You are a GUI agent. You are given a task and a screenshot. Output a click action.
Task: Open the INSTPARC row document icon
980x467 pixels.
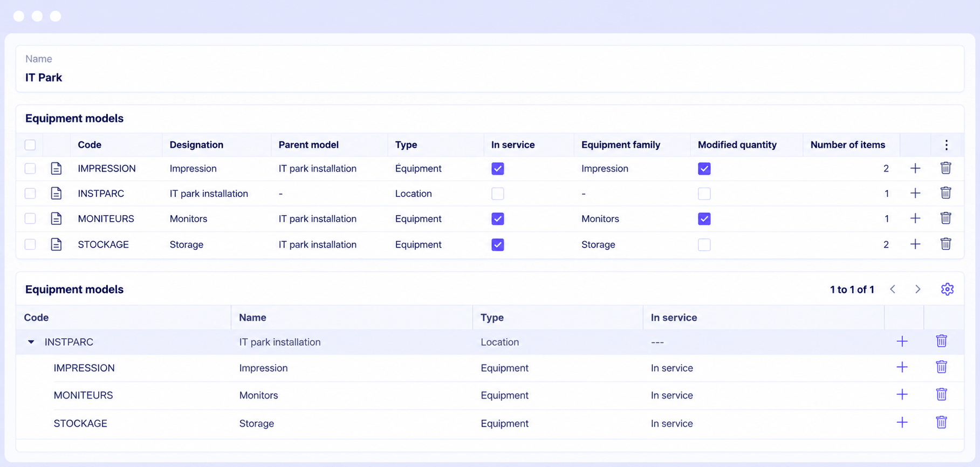(56, 193)
